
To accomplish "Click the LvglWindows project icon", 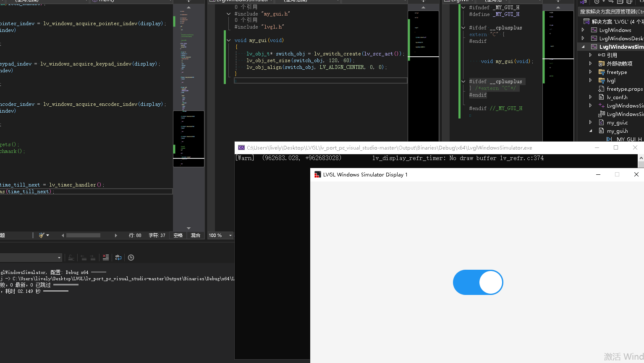I will click(x=594, y=30).
